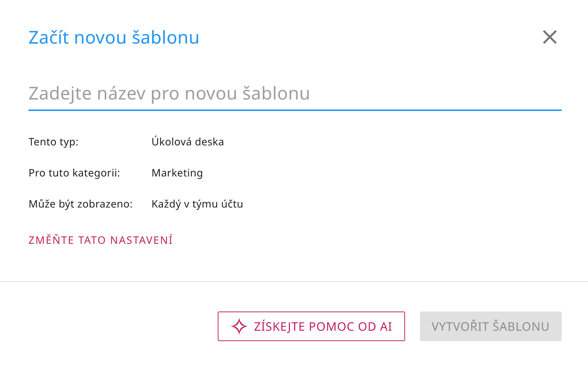Image resolution: width=588 pixels, height=367 pixels.
Task: Click the blue underline of name field
Action: 295,110
